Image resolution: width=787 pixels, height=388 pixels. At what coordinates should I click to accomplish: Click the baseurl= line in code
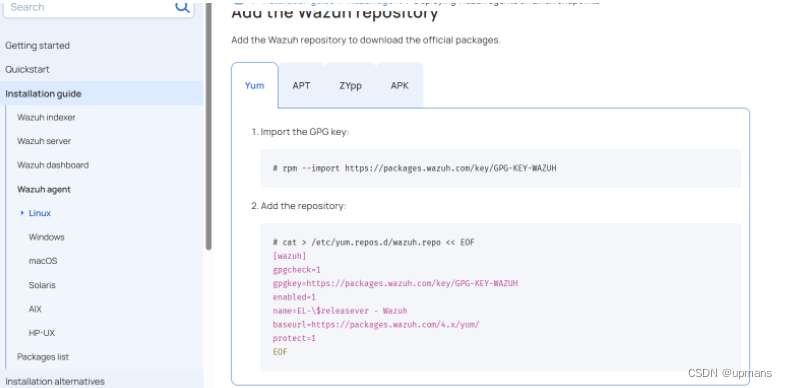click(376, 325)
